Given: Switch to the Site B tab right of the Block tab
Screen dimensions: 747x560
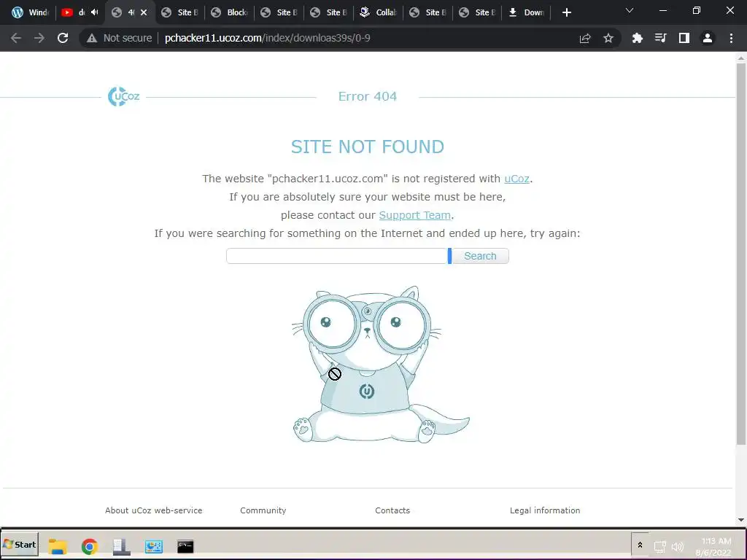Looking at the screenshot, I should pos(279,12).
